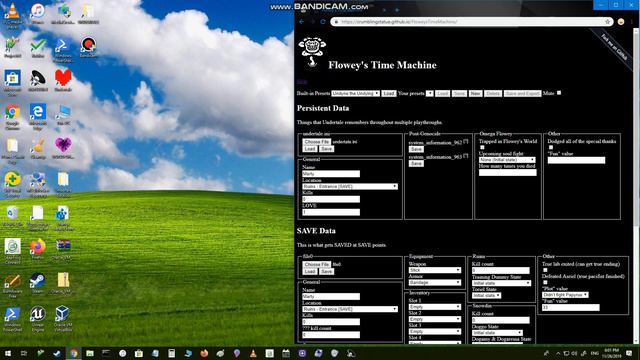Open the Built-in Presets dropdown
The width and height of the screenshot is (640, 360).
tap(355, 93)
